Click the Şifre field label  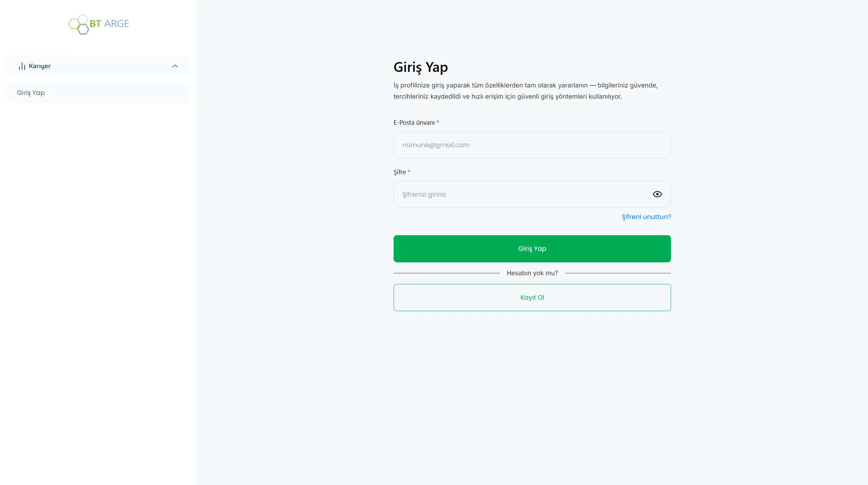(399, 172)
